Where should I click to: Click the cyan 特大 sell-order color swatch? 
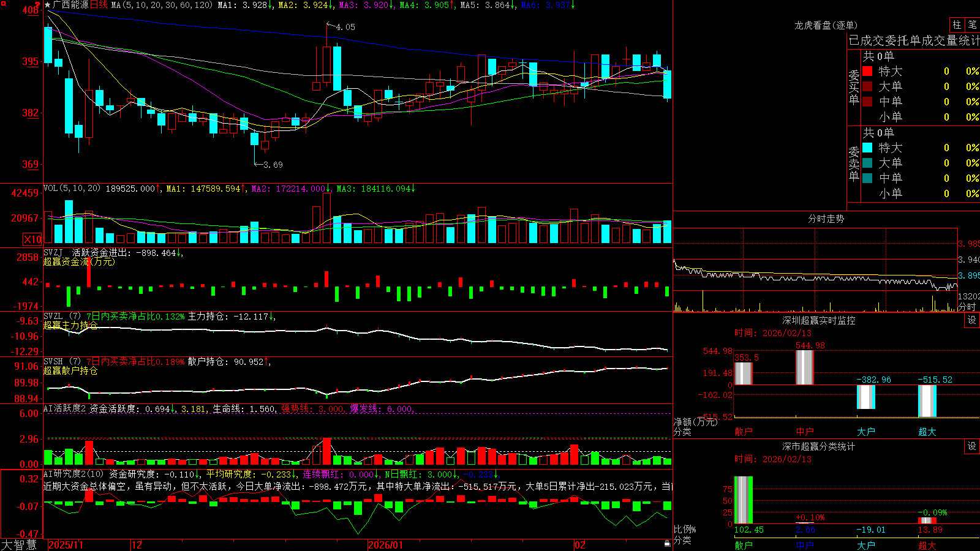pos(867,148)
